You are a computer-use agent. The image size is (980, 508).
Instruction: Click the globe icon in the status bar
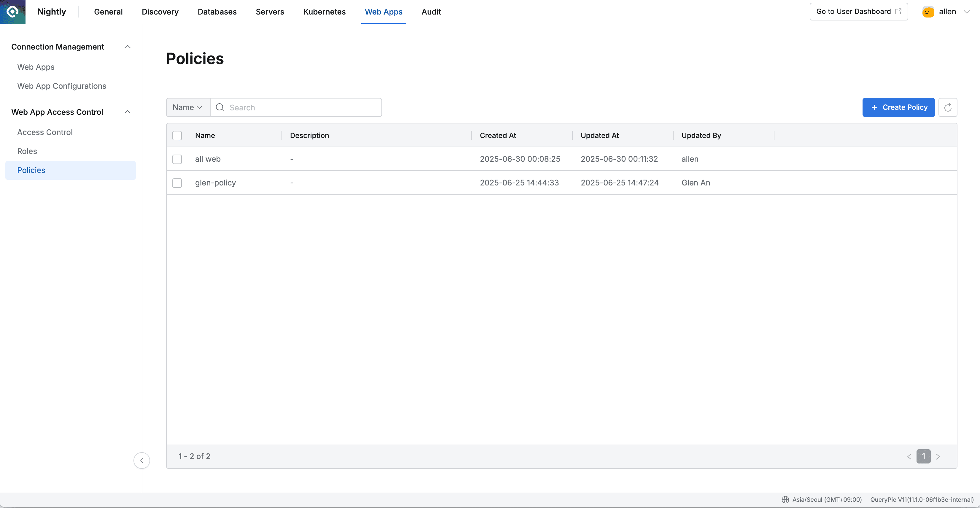(786, 500)
